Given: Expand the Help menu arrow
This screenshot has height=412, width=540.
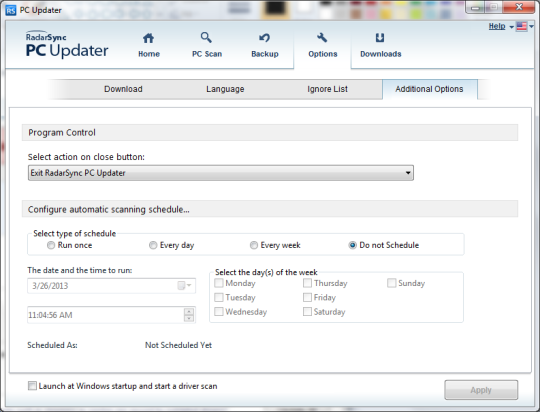Looking at the screenshot, I should click(511, 27).
